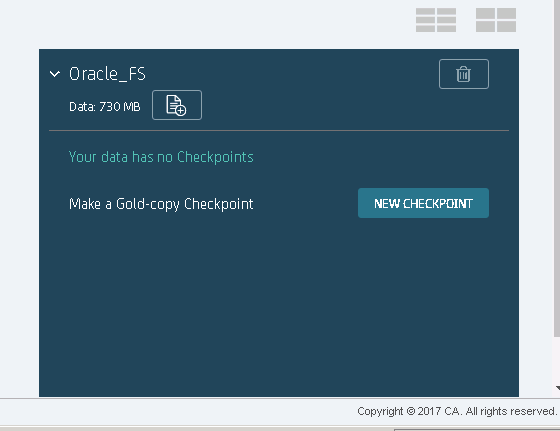Delete Oracle_FS with the trash icon
560x431 pixels.
point(464,74)
